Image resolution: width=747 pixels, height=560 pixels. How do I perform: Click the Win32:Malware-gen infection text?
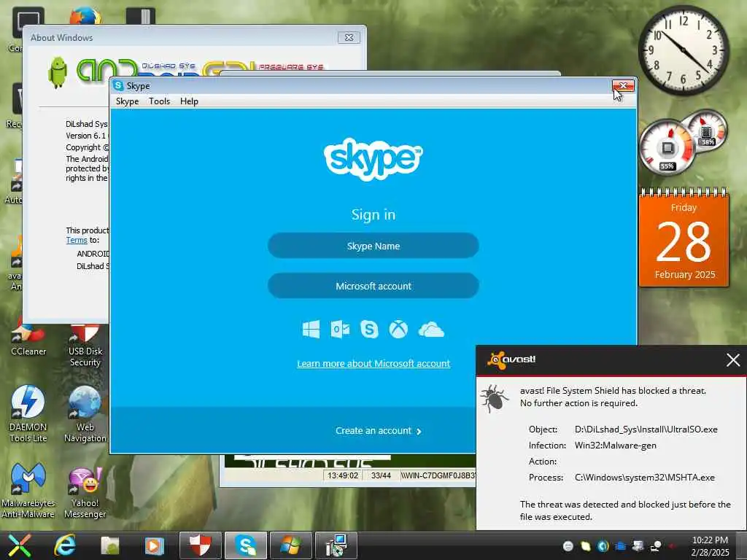(x=616, y=446)
